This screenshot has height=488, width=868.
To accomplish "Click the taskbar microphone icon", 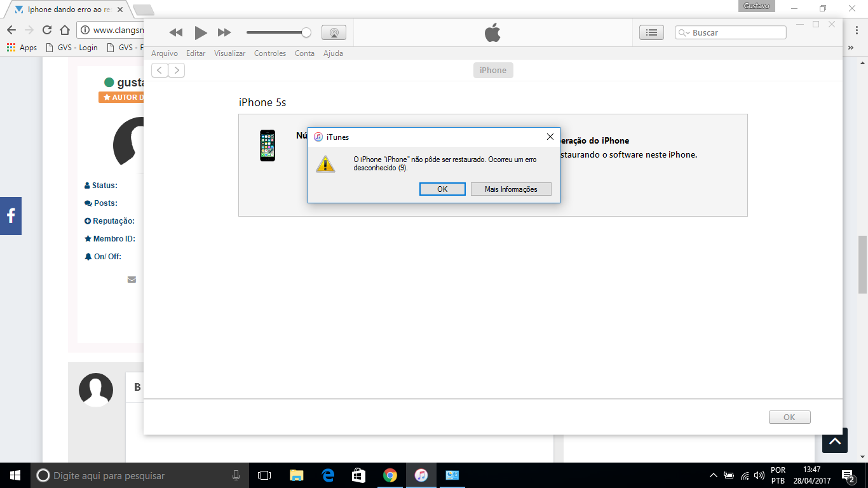I will pyautogui.click(x=236, y=475).
